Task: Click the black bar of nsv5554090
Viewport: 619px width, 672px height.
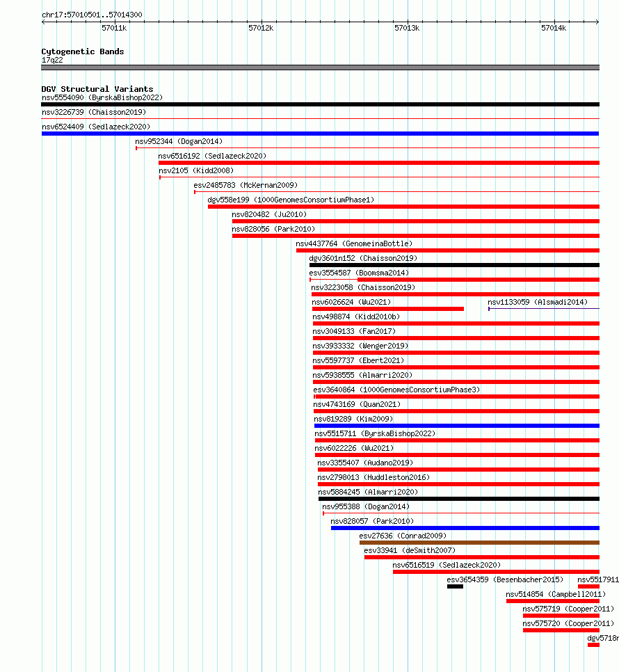Action: pyautogui.click(x=321, y=104)
